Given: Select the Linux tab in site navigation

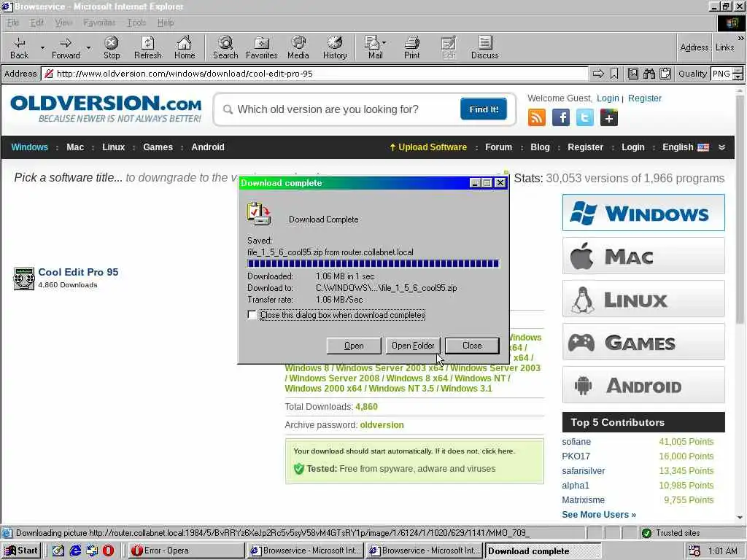Looking at the screenshot, I should pyautogui.click(x=113, y=147).
